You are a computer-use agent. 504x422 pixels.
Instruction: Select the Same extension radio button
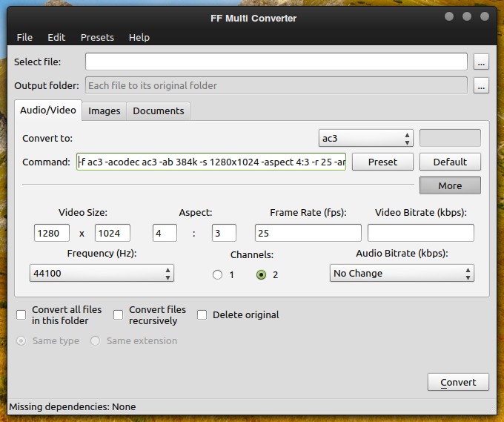click(95, 340)
